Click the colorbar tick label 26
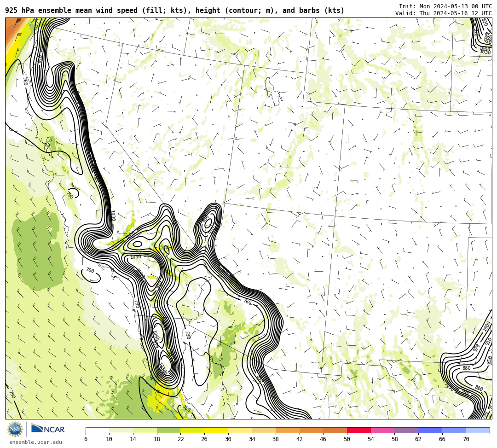The height and width of the screenshot is (448, 497). click(204, 439)
